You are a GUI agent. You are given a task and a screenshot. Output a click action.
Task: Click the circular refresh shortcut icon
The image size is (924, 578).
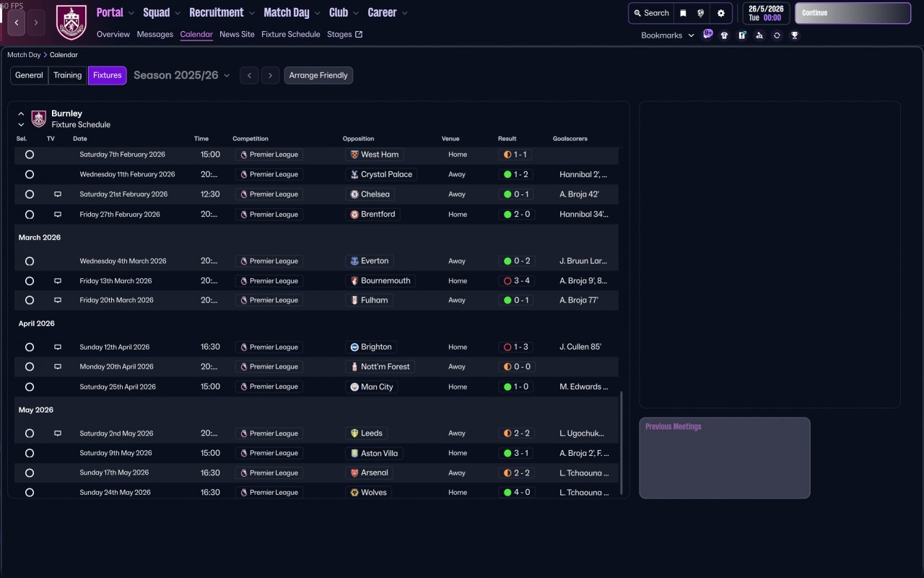point(777,35)
